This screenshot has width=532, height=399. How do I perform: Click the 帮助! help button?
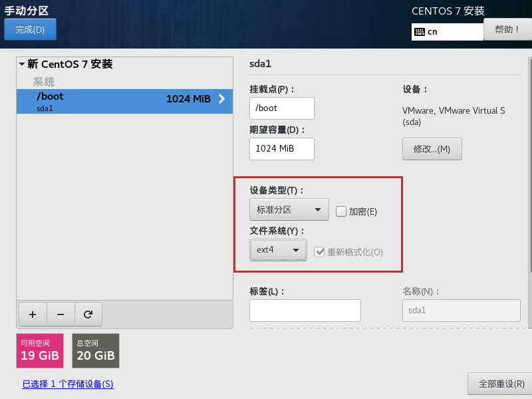[x=507, y=29]
